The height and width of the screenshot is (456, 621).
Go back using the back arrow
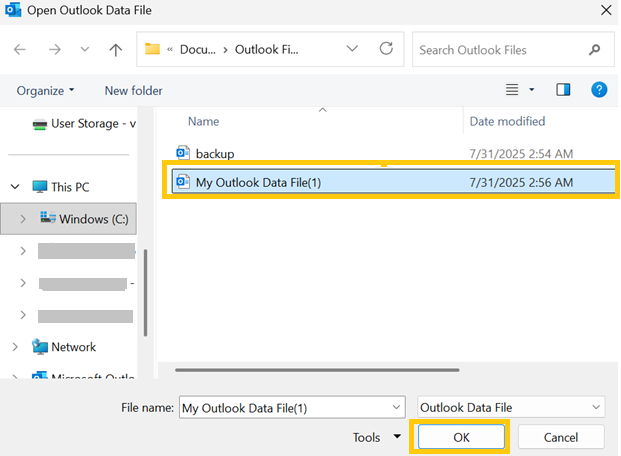pos(19,50)
